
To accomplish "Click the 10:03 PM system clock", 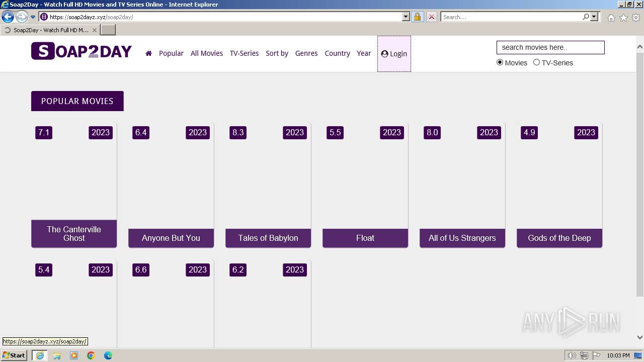I will pyautogui.click(x=618, y=355).
